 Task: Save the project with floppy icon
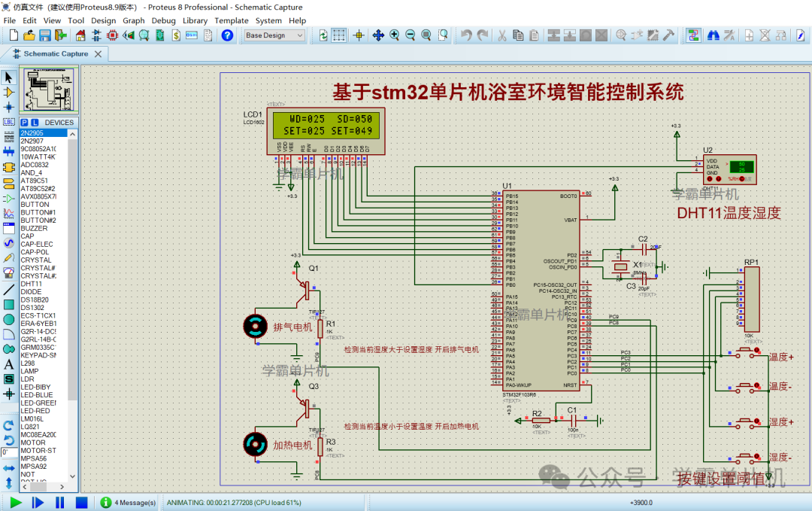pos(45,35)
